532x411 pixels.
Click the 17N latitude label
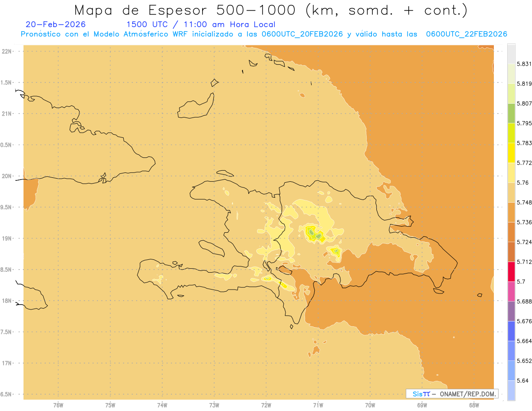click(7, 363)
